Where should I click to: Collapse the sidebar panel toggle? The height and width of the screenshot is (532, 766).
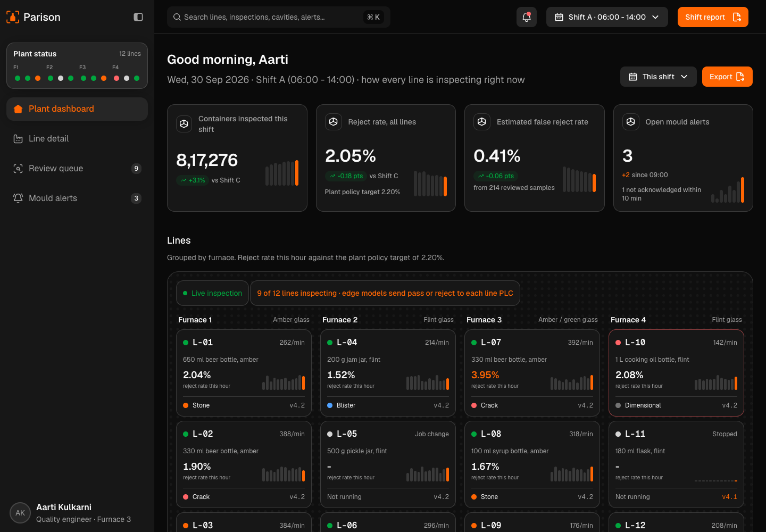pos(138,17)
